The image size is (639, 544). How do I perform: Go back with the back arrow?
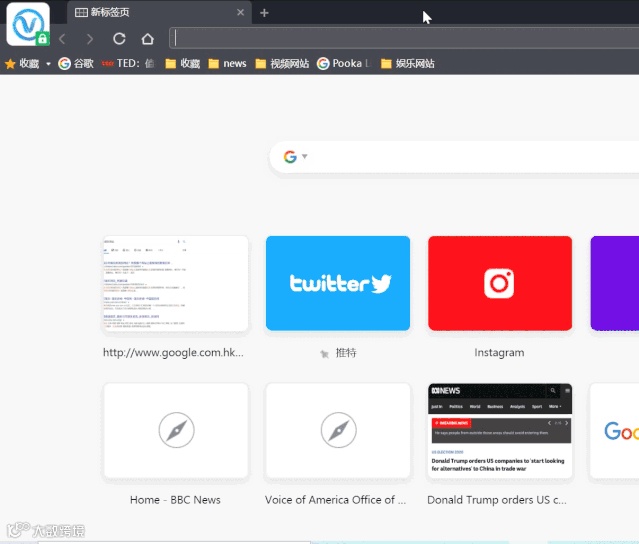[x=62, y=39]
